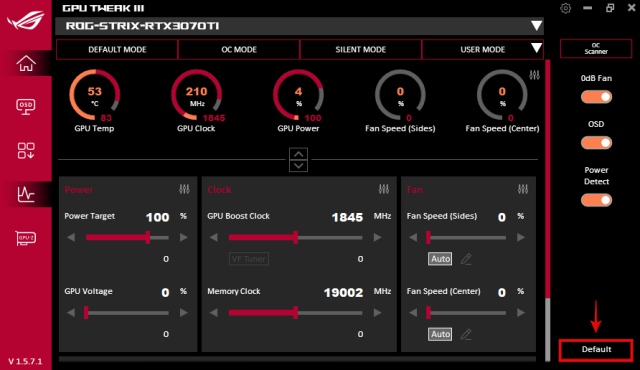Decrease Fan Speed (Sides) with left arrow
This screenshot has width=640, height=370.
click(x=413, y=237)
